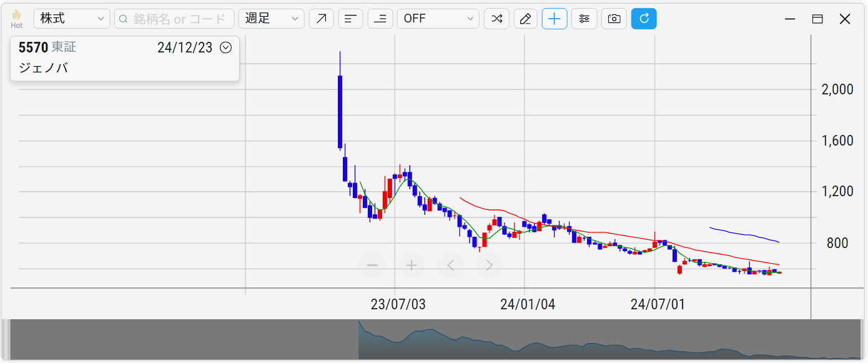This screenshot has height=363, width=868.
Task: Select the eraser drawing tool
Action: [526, 19]
